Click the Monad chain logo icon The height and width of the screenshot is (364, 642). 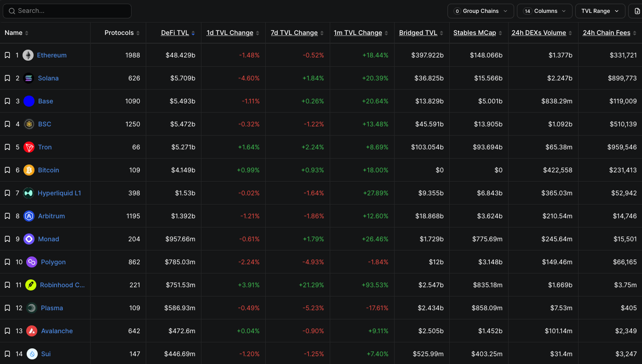click(x=29, y=239)
